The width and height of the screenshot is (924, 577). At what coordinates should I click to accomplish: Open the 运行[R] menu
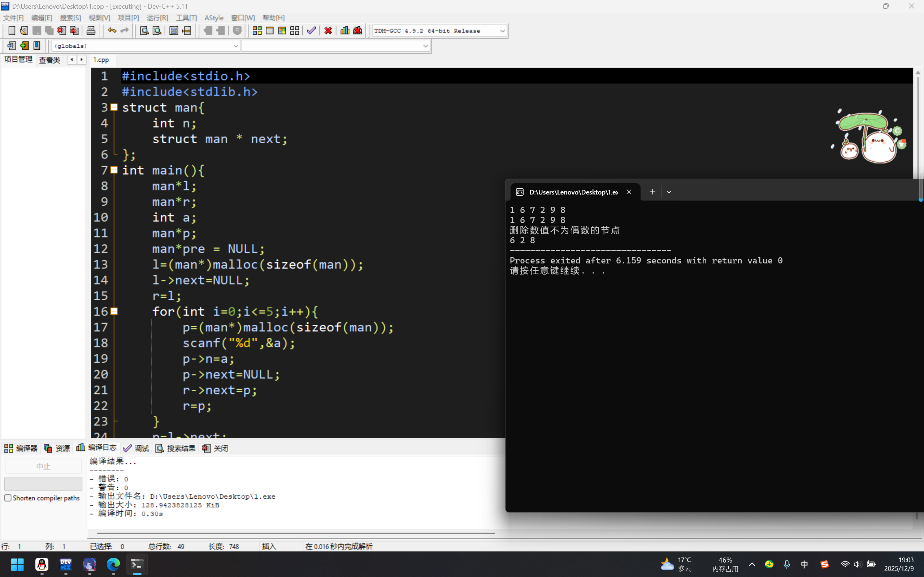point(157,18)
